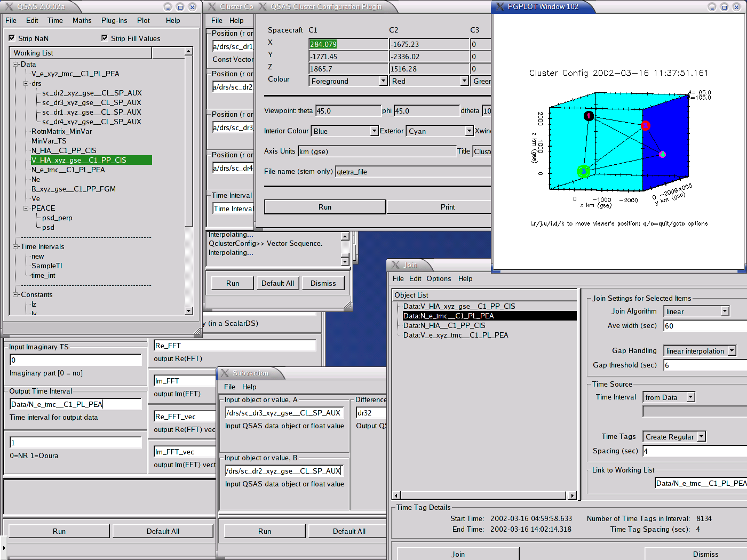The width and height of the screenshot is (747, 560).
Task: Click black C1 spacecraft marker in plot
Action: click(x=589, y=116)
